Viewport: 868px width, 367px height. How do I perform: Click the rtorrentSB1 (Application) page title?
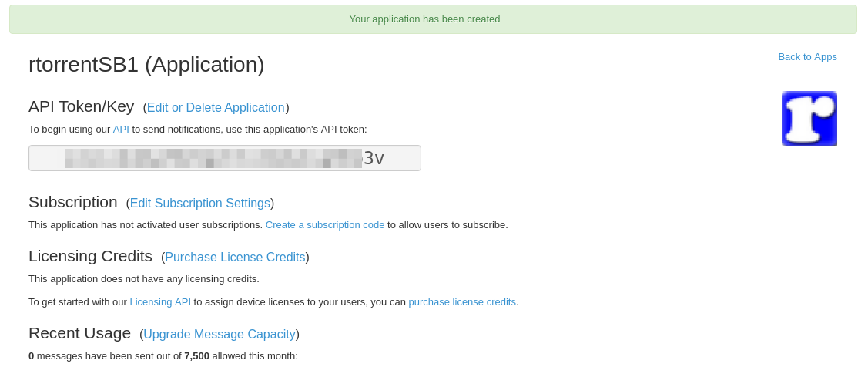146,64
